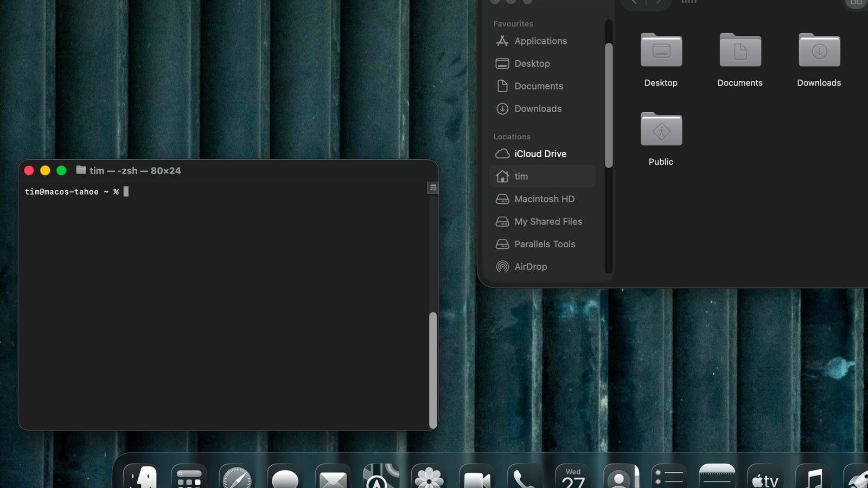
Task: Select the Documents folder in file area
Action: coord(740,52)
